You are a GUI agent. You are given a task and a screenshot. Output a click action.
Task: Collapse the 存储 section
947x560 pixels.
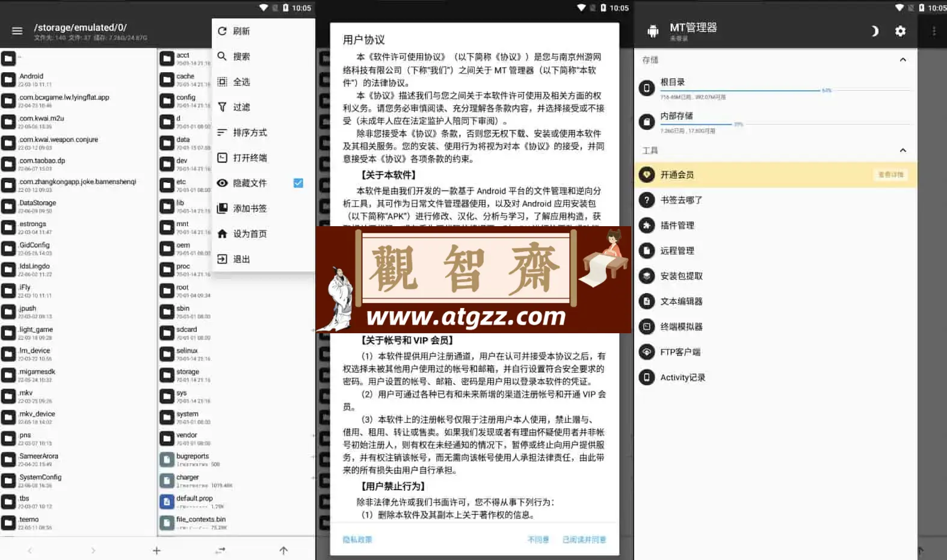point(902,60)
